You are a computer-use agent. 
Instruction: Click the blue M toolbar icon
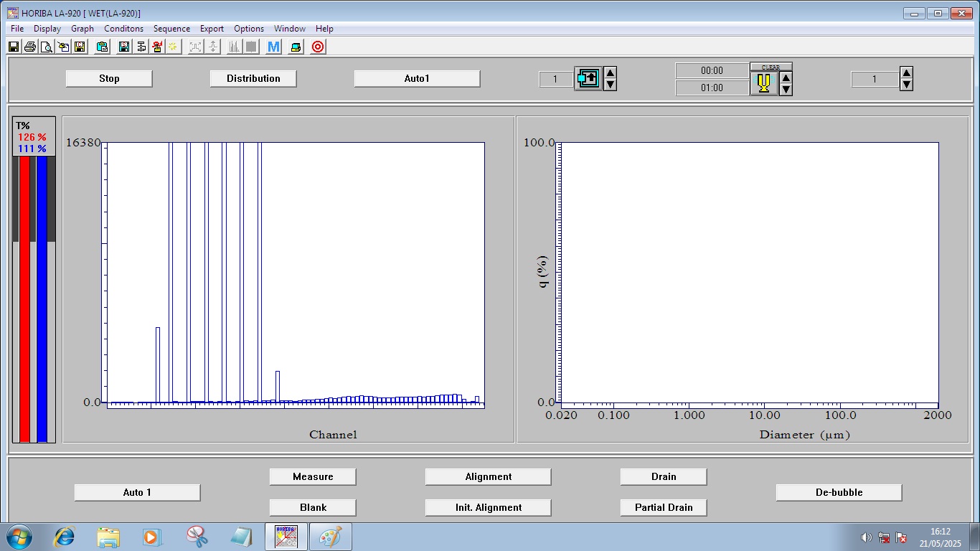pyautogui.click(x=273, y=47)
